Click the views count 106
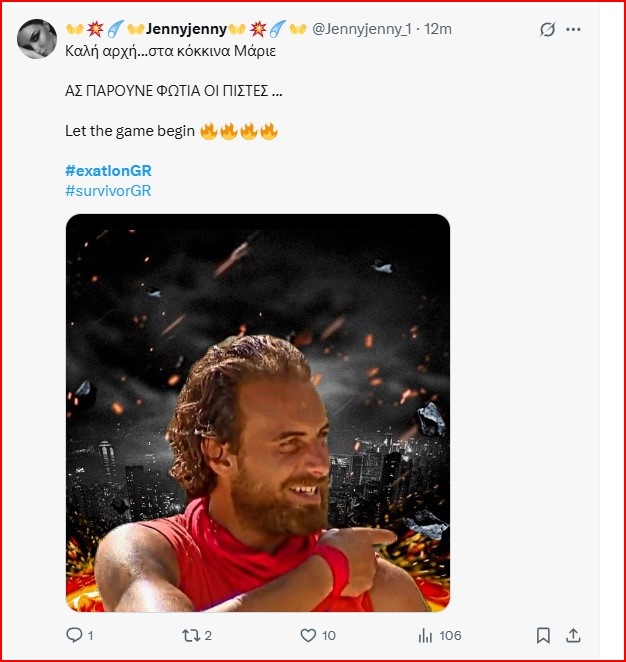The image size is (626, 662). (450, 635)
